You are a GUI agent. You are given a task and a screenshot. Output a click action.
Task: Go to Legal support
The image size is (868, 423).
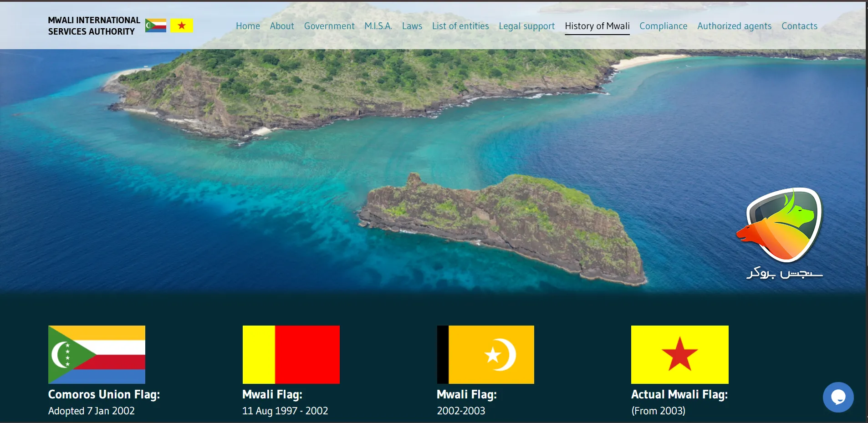click(526, 26)
